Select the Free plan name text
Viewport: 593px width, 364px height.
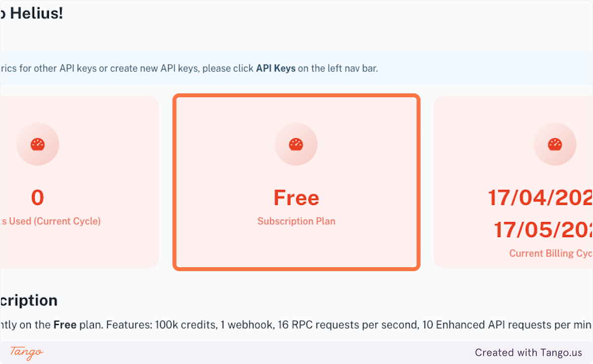point(296,197)
